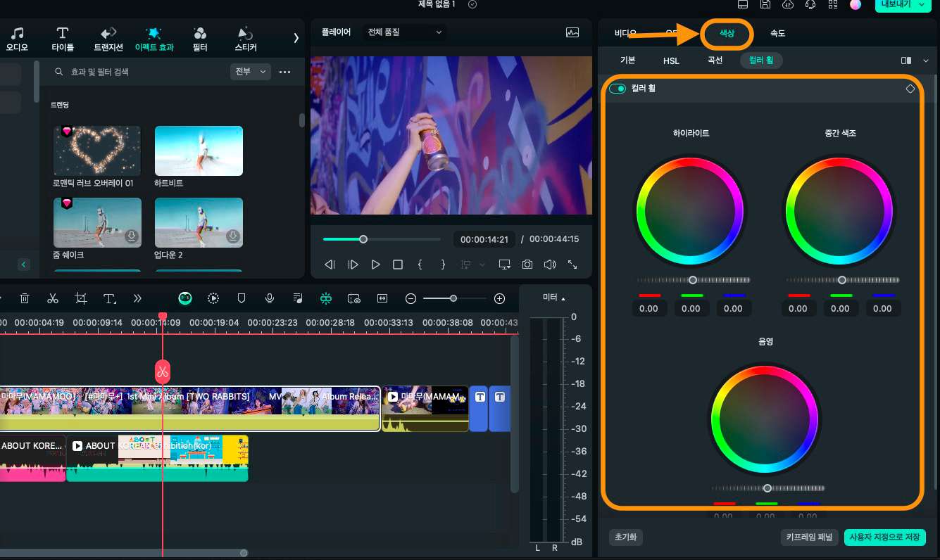Open the Titles (타이틀) tab
This screenshot has width=940, height=560.
[x=63, y=40]
